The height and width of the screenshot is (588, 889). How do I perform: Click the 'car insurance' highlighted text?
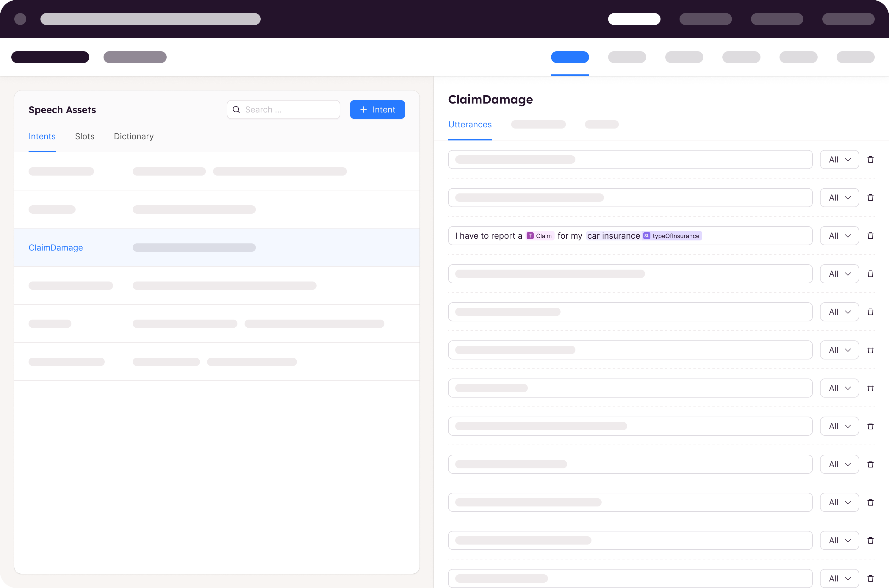click(x=613, y=235)
